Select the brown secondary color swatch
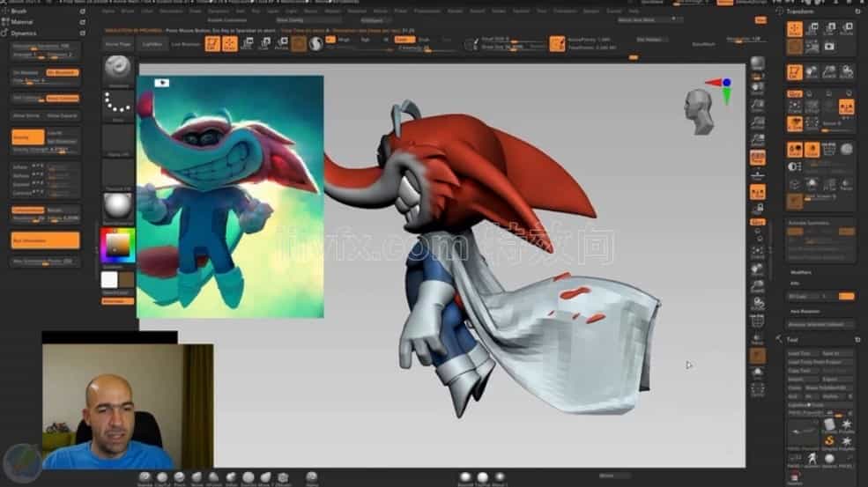868x487 pixels. pyautogui.click(x=126, y=279)
